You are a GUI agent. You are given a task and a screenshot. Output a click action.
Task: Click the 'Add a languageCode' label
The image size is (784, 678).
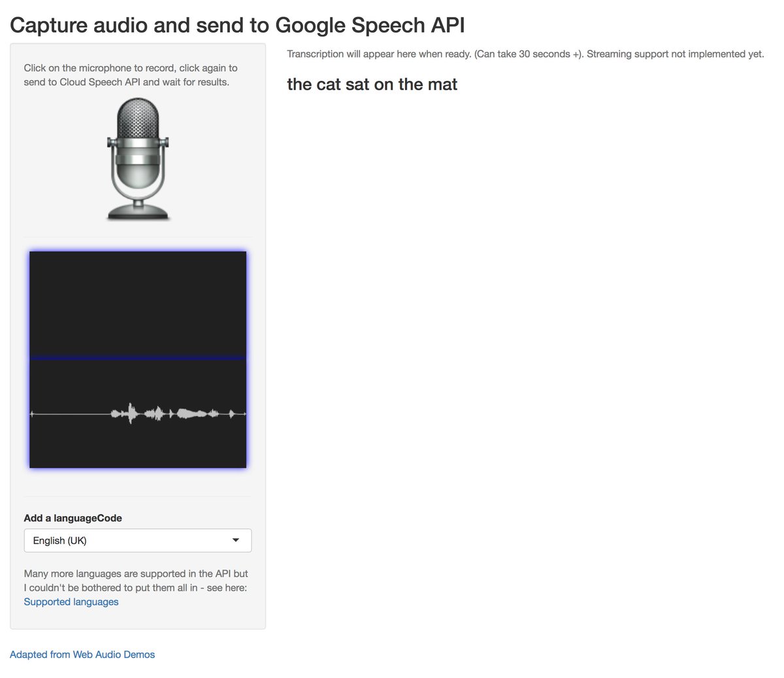tap(73, 518)
